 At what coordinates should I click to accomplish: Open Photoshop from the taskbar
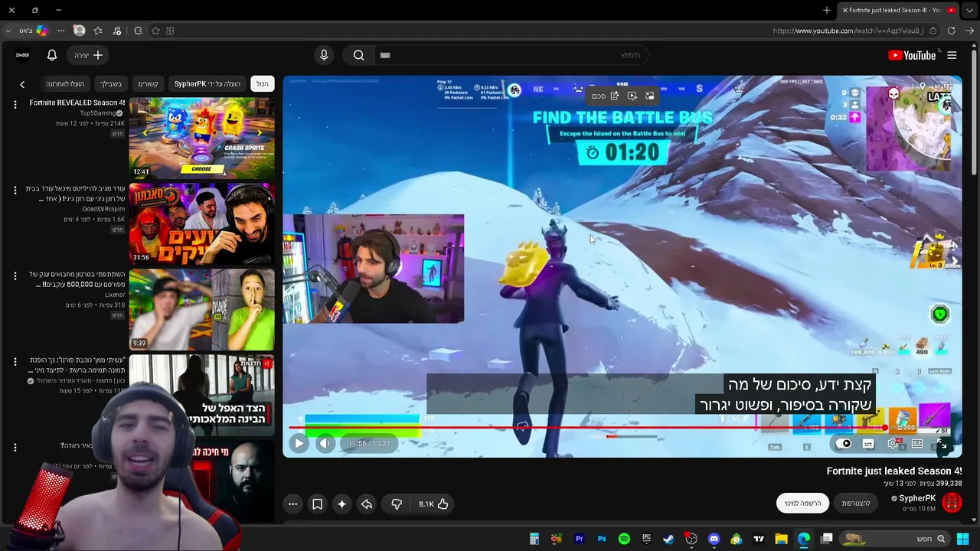click(x=602, y=539)
